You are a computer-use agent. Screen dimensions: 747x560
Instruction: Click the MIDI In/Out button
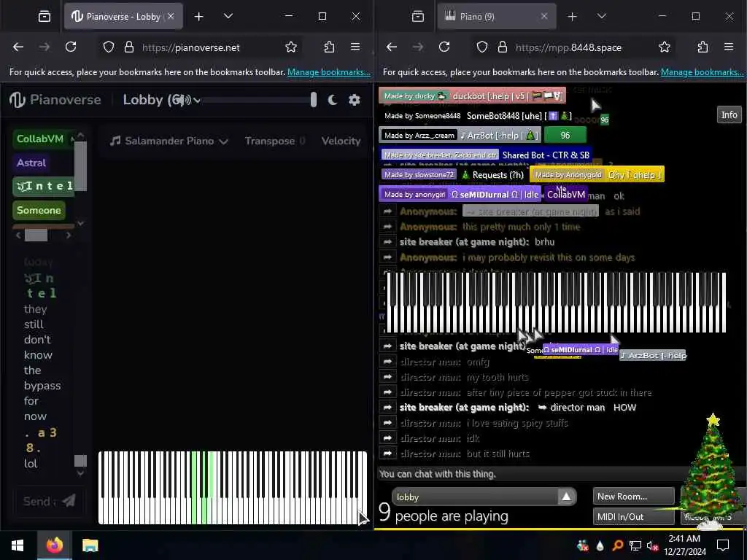point(634,517)
